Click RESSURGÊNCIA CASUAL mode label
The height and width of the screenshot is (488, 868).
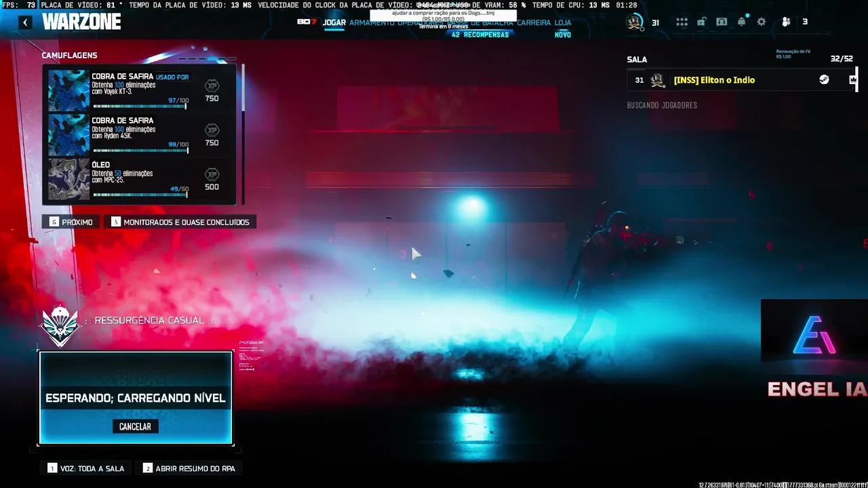(x=149, y=320)
